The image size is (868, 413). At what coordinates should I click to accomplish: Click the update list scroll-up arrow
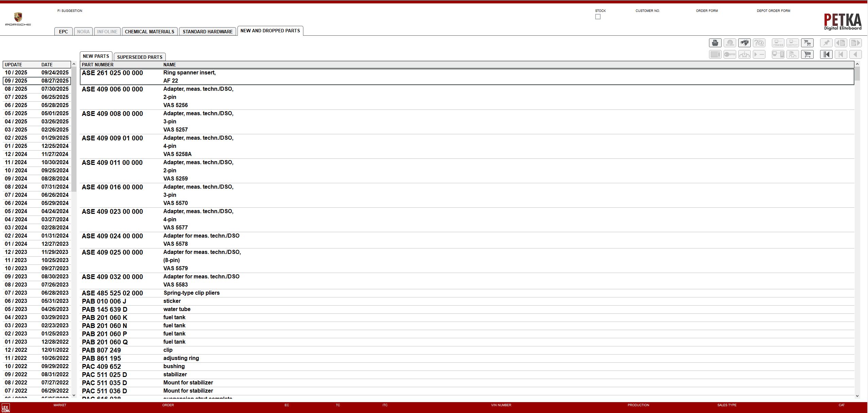coord(74,64)
